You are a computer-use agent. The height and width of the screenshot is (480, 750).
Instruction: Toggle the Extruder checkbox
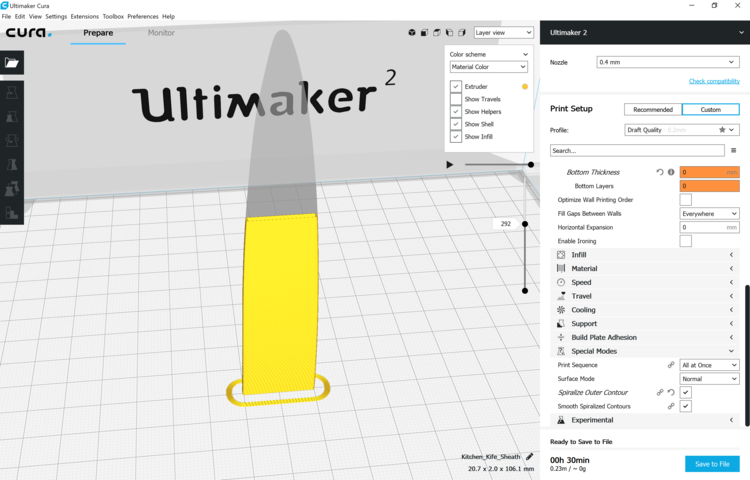coord(456,87)
